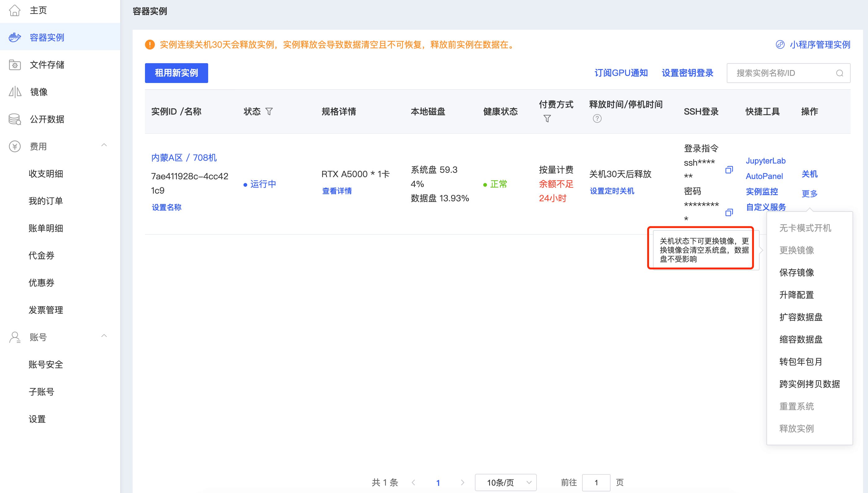Open the JupyterLab quick tool link
The height and width of the screenshot is (493, 868).
point(765,161)
